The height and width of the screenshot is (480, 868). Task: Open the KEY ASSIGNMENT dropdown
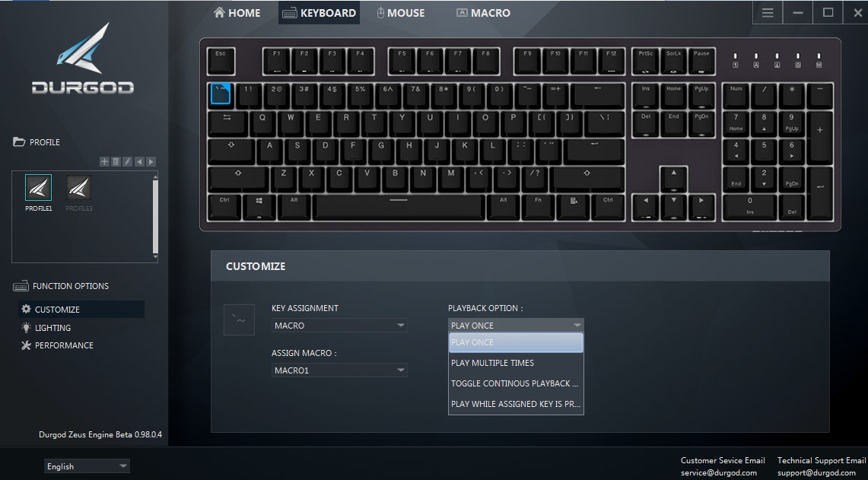339,326
